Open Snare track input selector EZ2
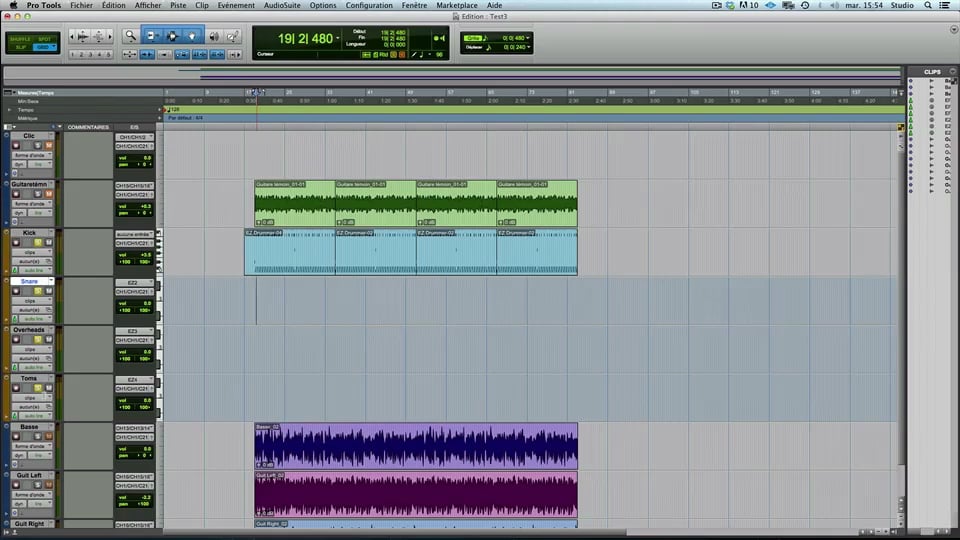Image resolution: width=960 pixels, height=540 pixels. 134,283
